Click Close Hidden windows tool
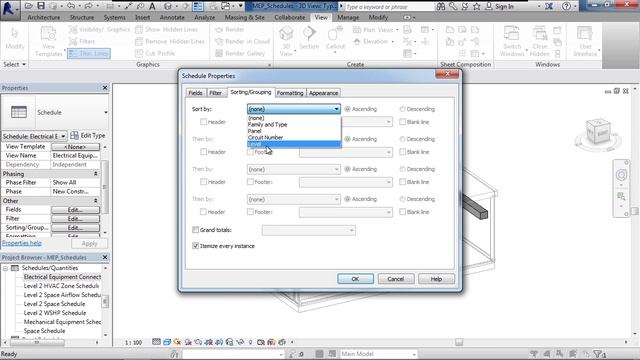Viewport: 640px width, 360px height. click(540, 41)
